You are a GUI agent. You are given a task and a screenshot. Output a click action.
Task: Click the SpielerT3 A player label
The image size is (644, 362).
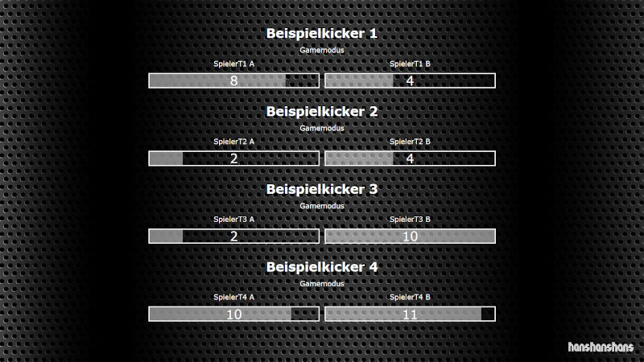coord(233,219)
